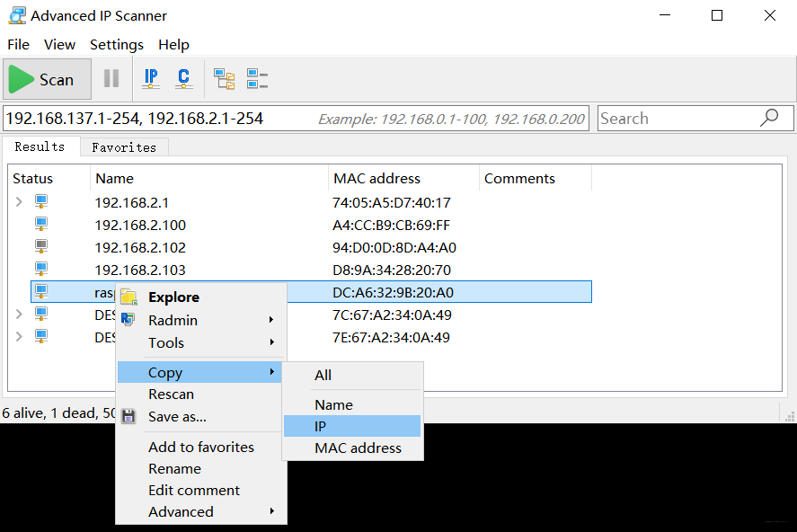Image resolution: width=797 pixels, height=532 pixels.
Task: Click MAC address 74:05:A5:D7:40:17
Action: coord(392,203)
